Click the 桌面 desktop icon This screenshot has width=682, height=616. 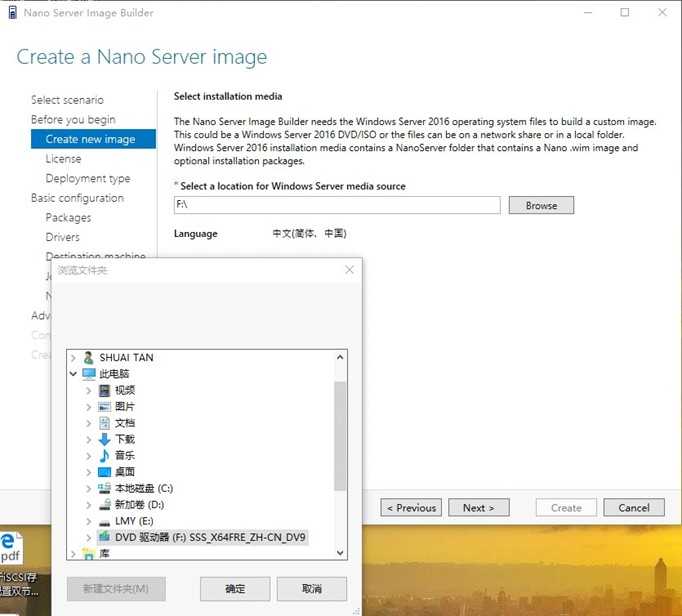104,472
